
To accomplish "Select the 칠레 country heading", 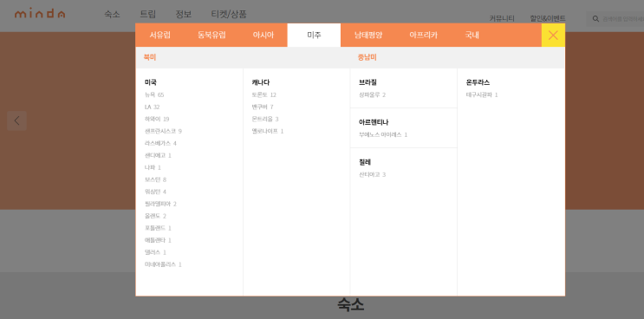I will pyautogui.click(x=365, y=162).
